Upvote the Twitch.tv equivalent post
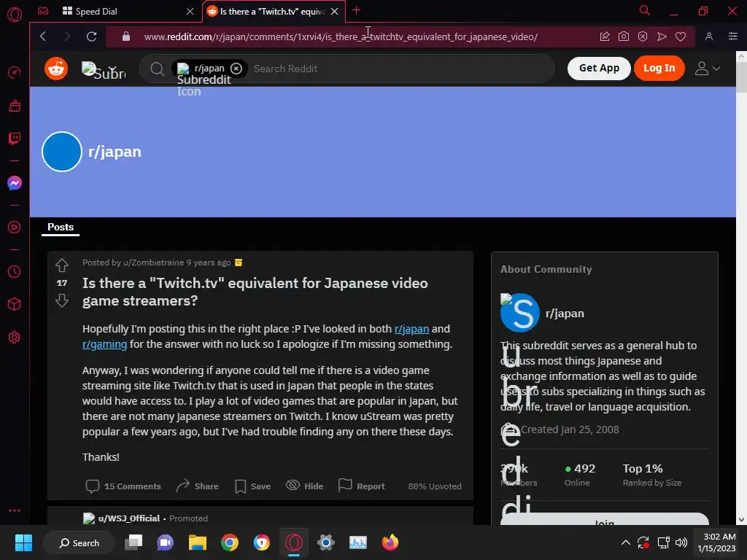The height and width of the screenshot is (560, 747). 62,265
